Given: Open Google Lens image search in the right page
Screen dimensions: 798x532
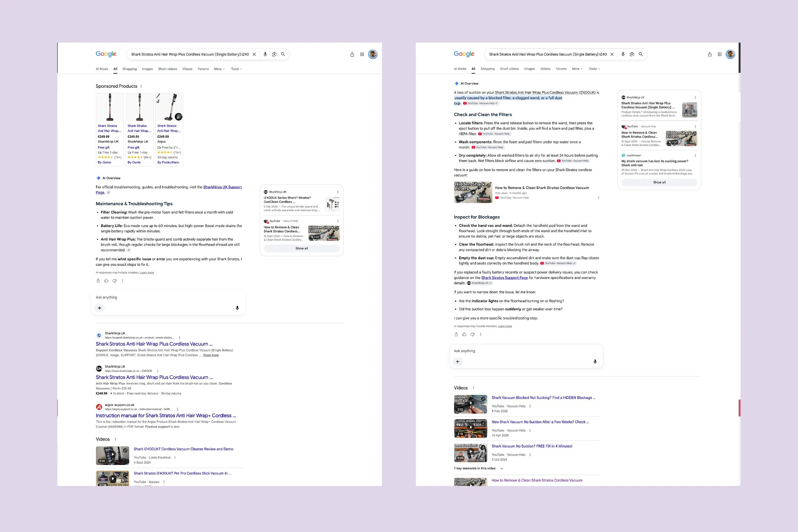Looking at the screenshot, I should (x=632, y=54).
